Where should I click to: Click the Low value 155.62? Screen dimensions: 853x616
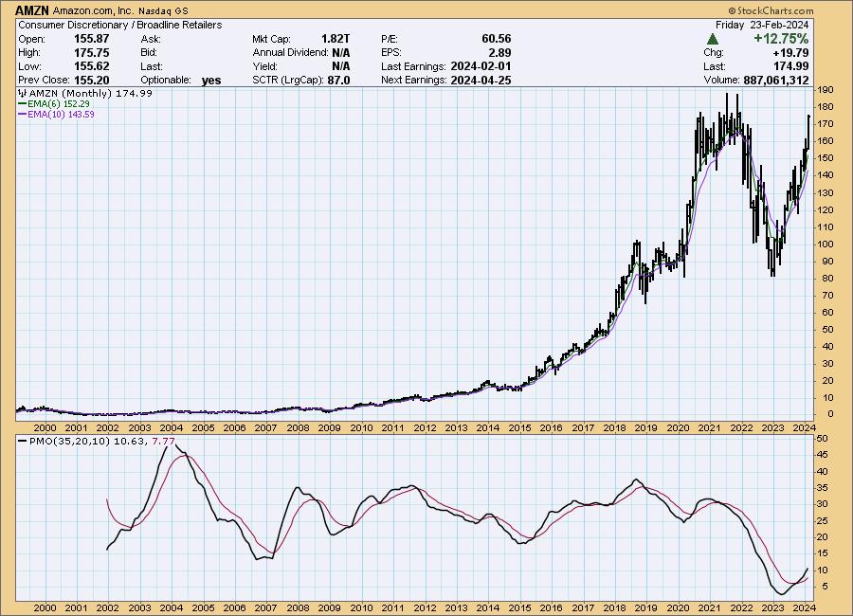tap(91, 66)
